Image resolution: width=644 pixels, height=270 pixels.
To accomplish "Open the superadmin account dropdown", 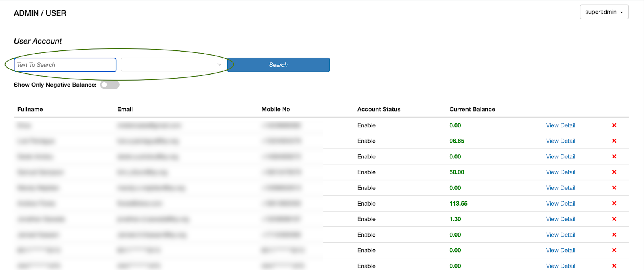I will coord(604,12).
